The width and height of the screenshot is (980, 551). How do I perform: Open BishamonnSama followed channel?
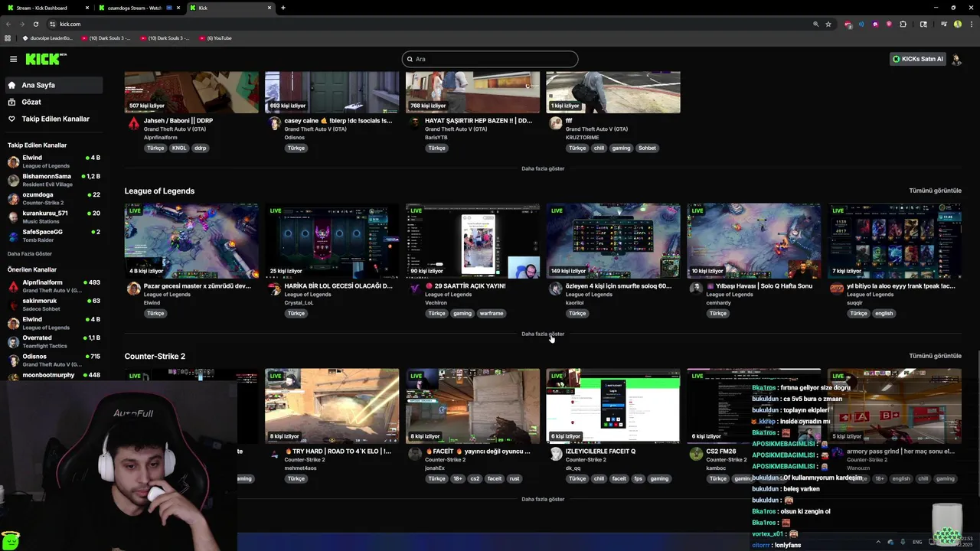coord(54,180)
